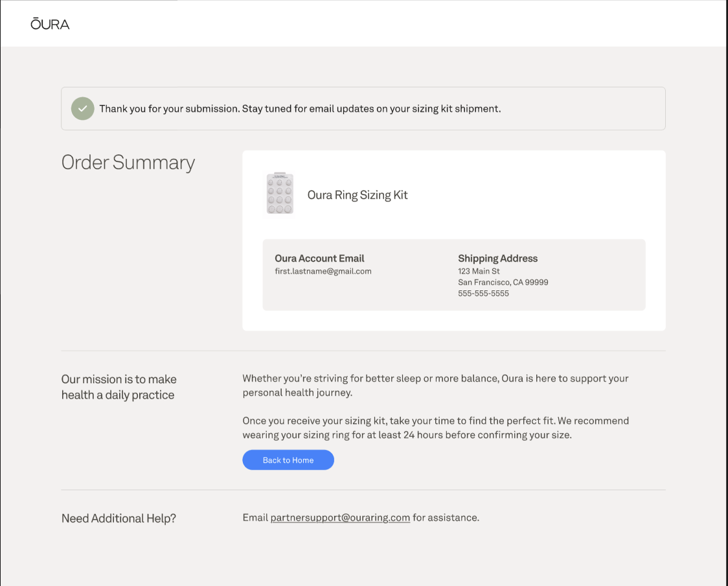Select the 555-555-5555 phone number
The height and width of the screenshot is (586, 728).
tap(483, 294)
